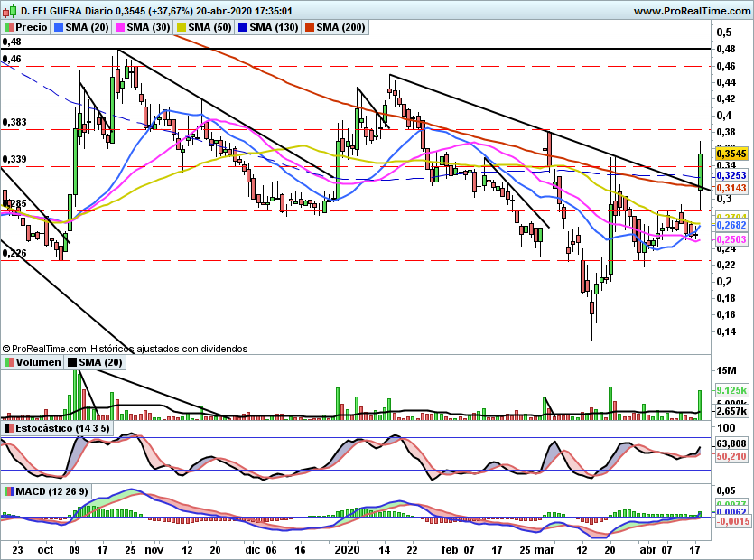
Task: Select the SMA (20) blue color swatch
Action: coord(59,27)
